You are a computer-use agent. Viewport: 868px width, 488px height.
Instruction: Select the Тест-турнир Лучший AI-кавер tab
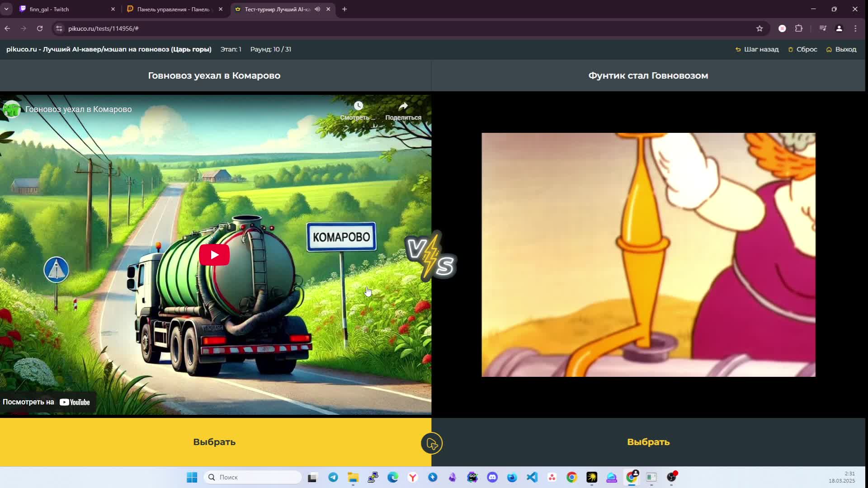click(277, 9)
